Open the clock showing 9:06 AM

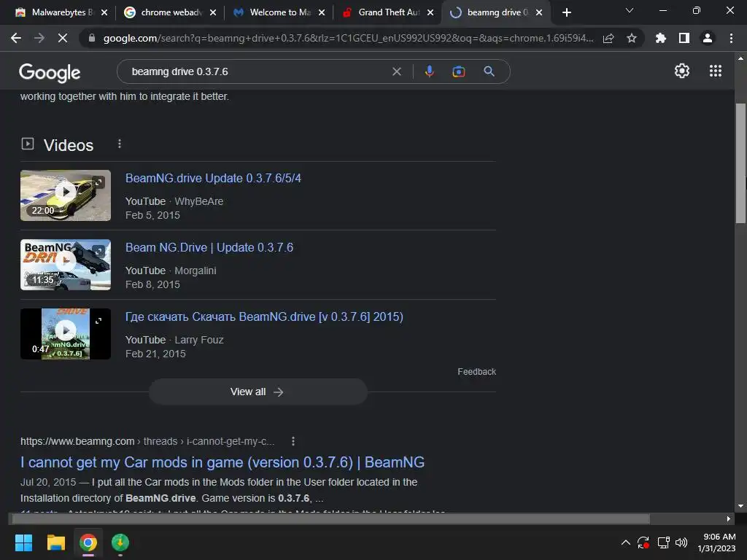[716, 542]
